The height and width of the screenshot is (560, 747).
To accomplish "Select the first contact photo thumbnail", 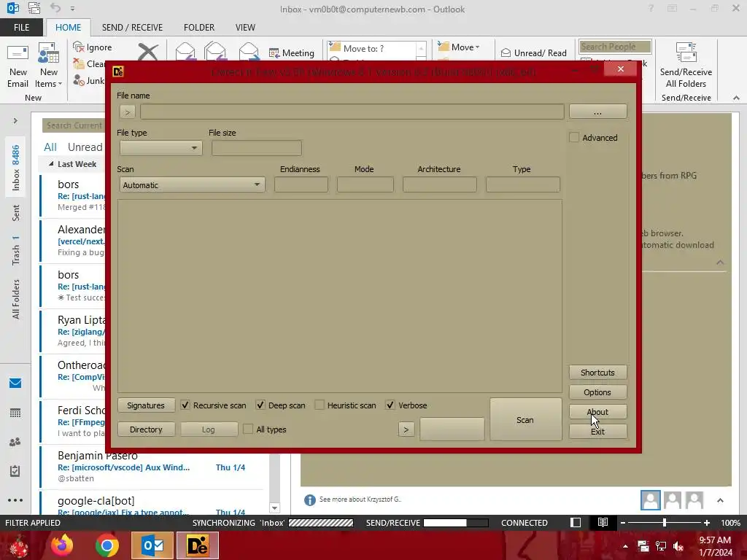I will pos(650,500).
